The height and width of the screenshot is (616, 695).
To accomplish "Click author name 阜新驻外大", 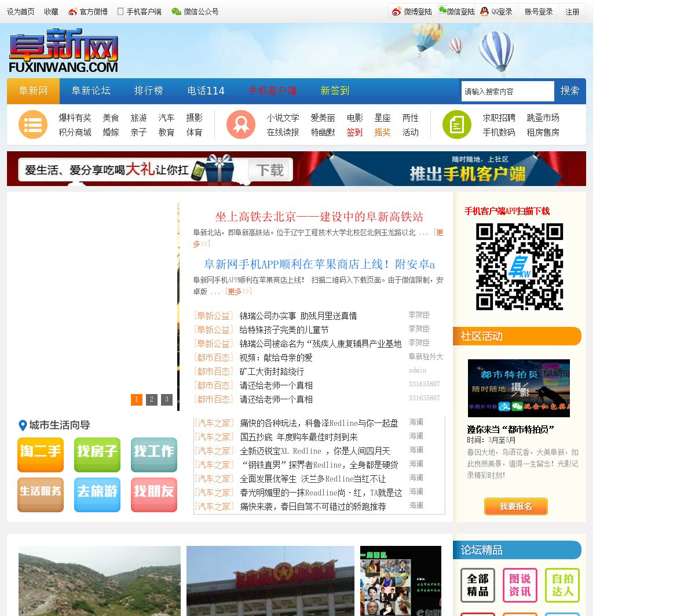I will (x=426, y=356).
